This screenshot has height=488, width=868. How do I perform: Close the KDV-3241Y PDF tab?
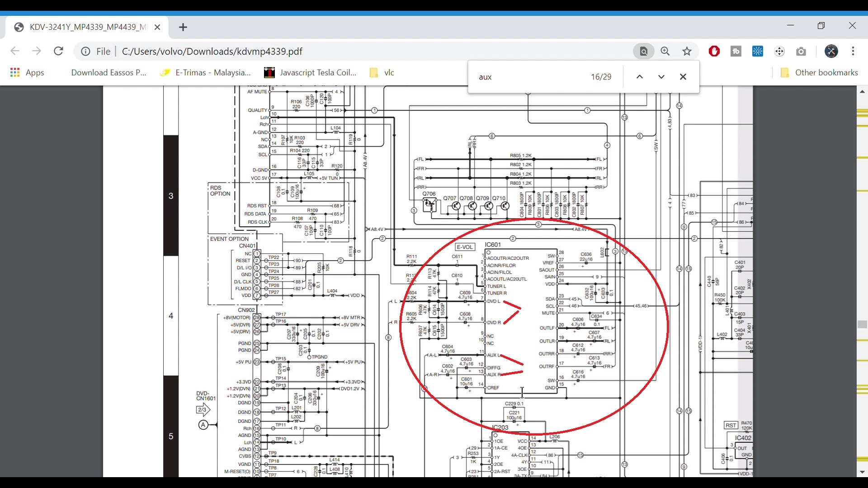tap(157, 27)
